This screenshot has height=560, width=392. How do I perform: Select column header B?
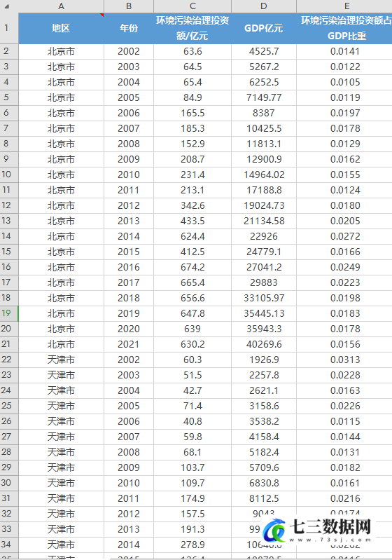129,6
